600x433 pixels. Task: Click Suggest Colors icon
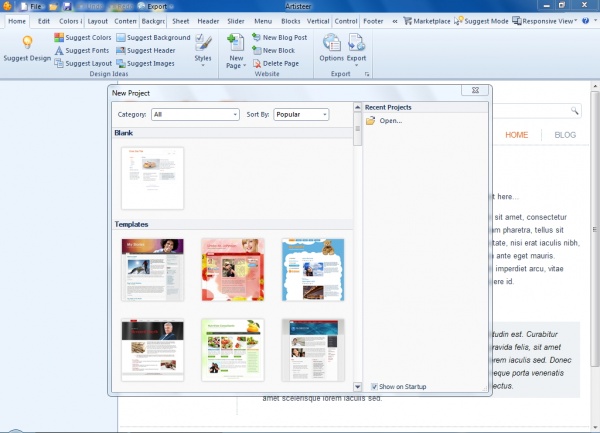click(59, 37)
